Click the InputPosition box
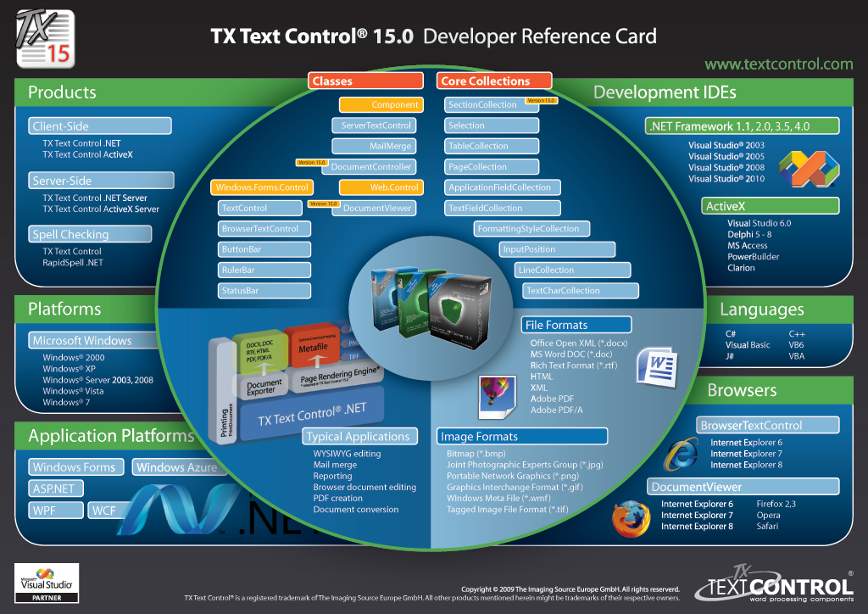This screenshot has height=614, width=868. pyautogui.click(x=558, y=249)
